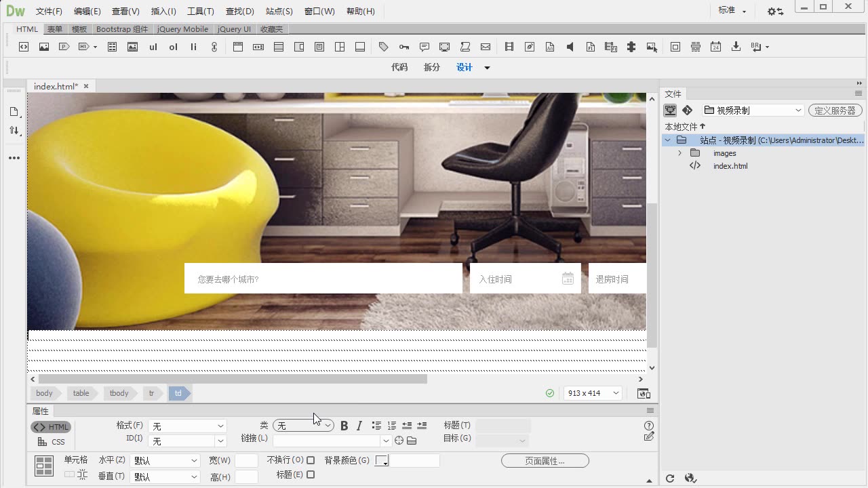This screenshot has height=488, width=868.
Task: Click the horizontal scrollbar of design view
Action: coord(233,380)
